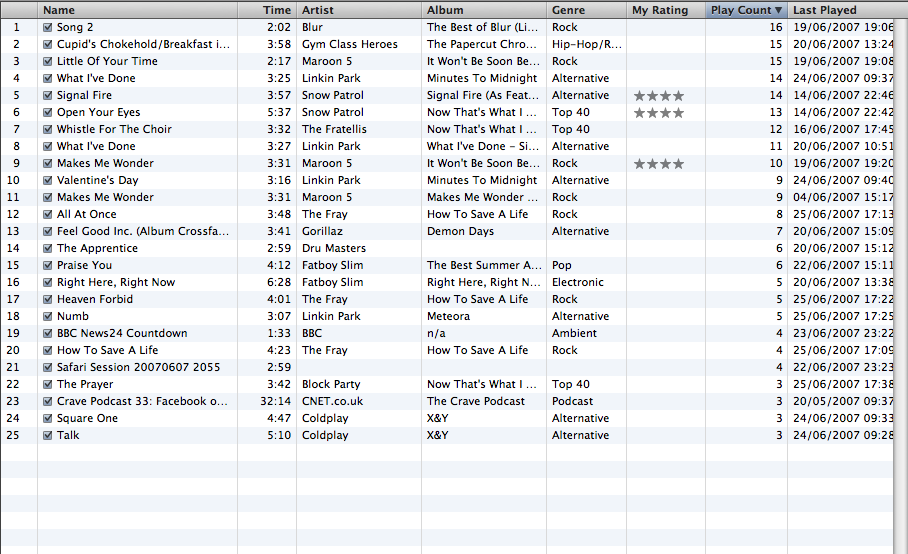Click Makes Me Wonder row 9 star rating
This screenshot has height=554, width=908.
658,163
